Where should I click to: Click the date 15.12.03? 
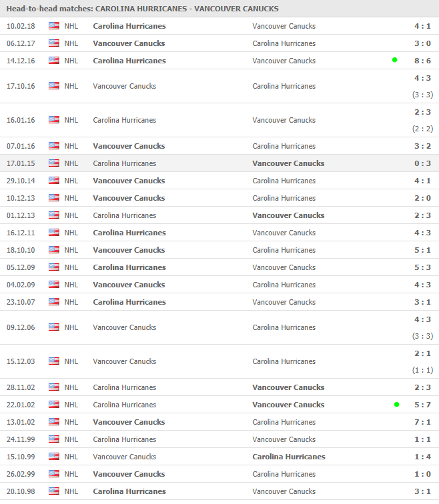(x=21, y=361)
